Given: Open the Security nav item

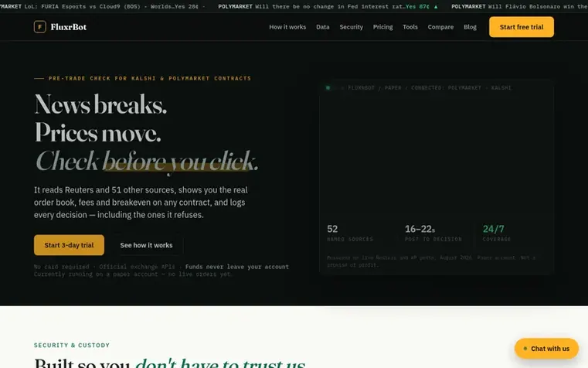Looking at the screenshot, I should coord(351,27).
